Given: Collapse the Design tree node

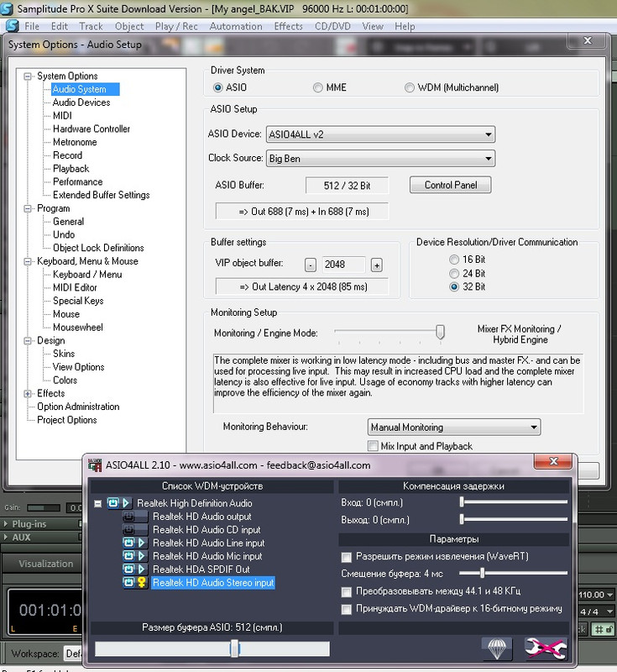Looking at the screenshot, I should (x=28, y=341).
